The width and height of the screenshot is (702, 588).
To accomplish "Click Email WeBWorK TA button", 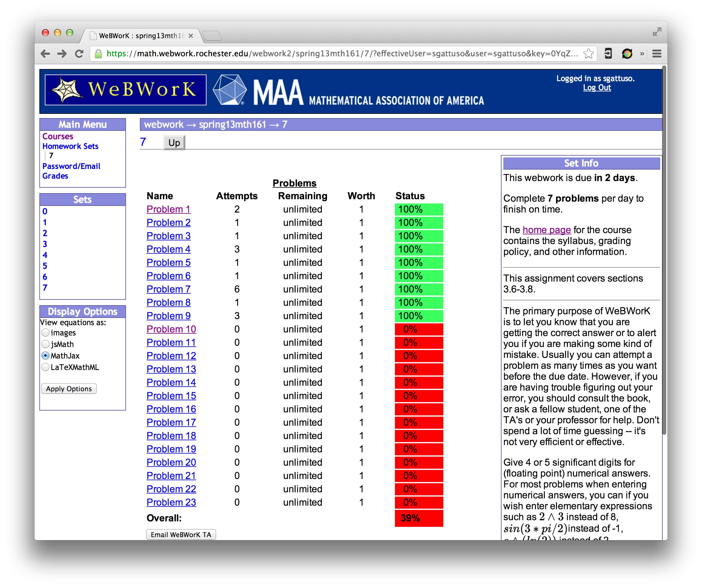I will (181, 534).
